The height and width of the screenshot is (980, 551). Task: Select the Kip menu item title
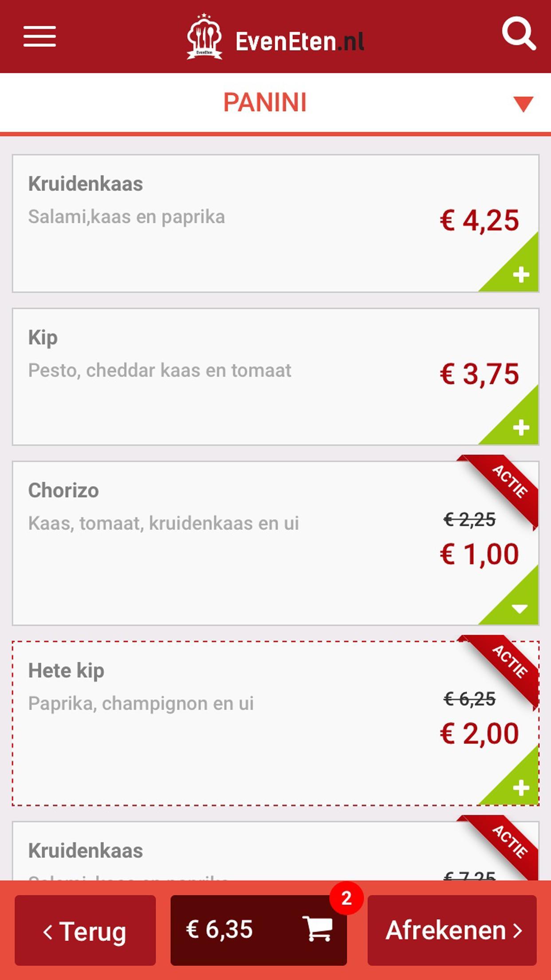43,337
